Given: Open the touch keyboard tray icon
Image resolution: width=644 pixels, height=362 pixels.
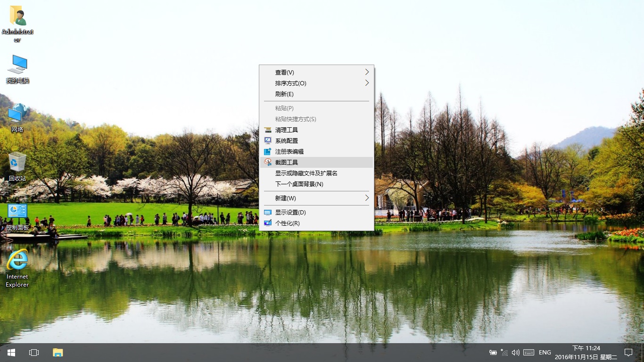Looking at the screenshot, I should [528, 353].
